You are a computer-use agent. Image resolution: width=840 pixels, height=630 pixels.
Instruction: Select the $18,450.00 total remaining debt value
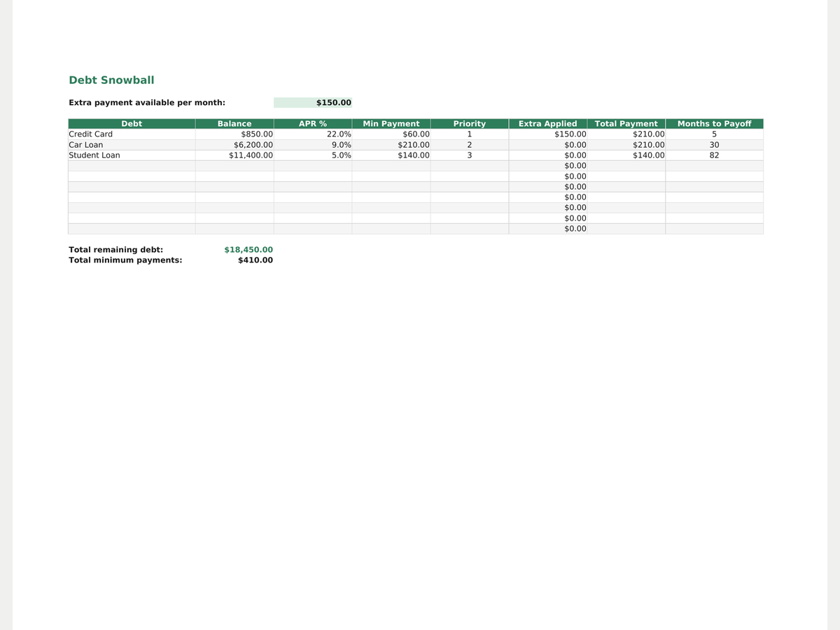(x=248, y=250)
